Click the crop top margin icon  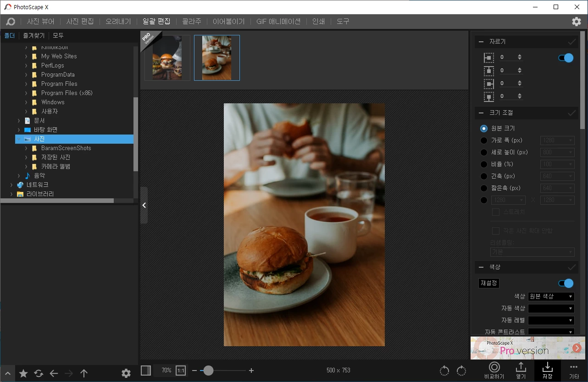489,71
